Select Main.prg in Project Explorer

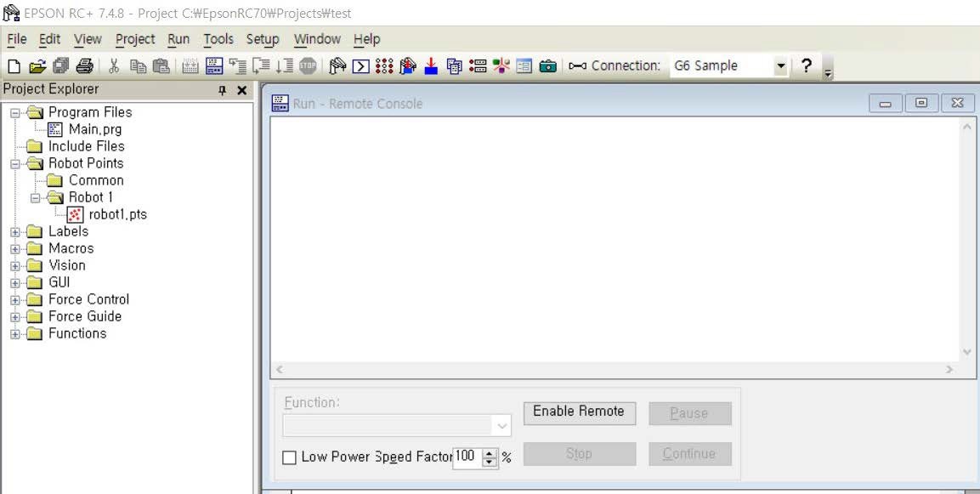pyautogui.click(x=95, y=129)
